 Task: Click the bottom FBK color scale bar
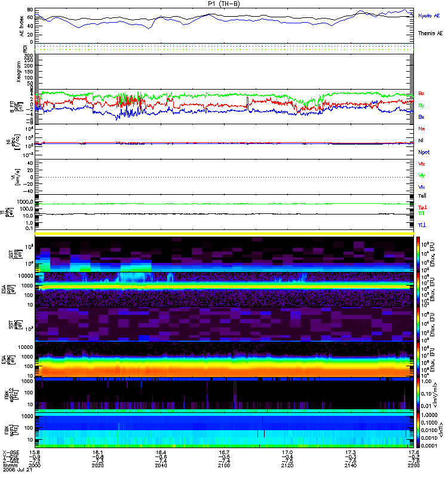point(418,428)
